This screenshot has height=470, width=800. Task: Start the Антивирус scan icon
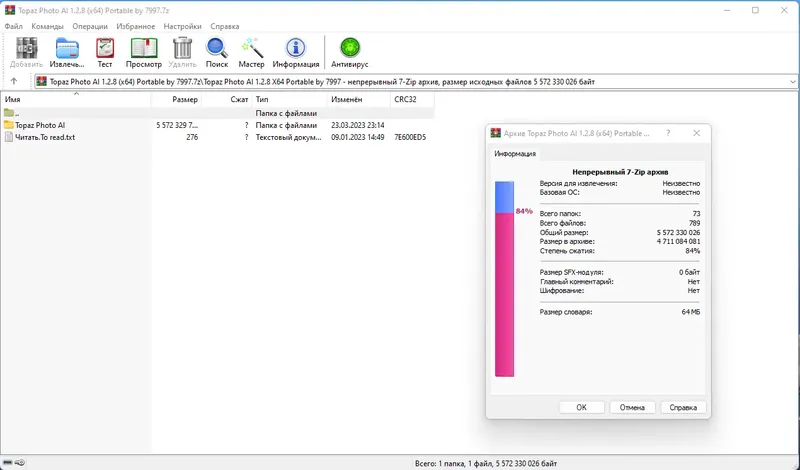pos(350,48)
